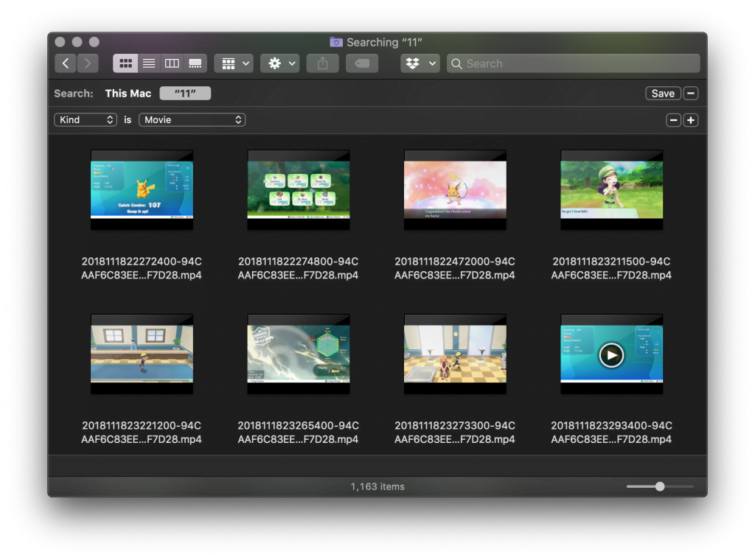
Task: Click filename 2018111823265400-94C
Action: pos(298,432)
